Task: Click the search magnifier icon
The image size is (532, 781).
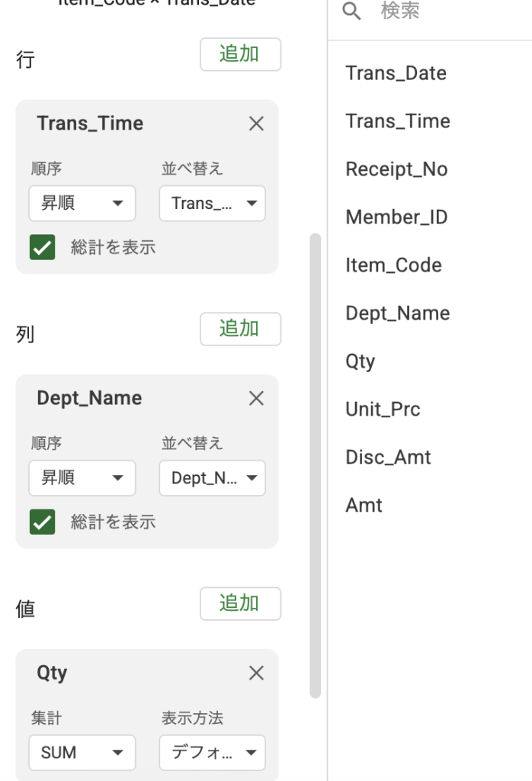Action: coord(351,11)
